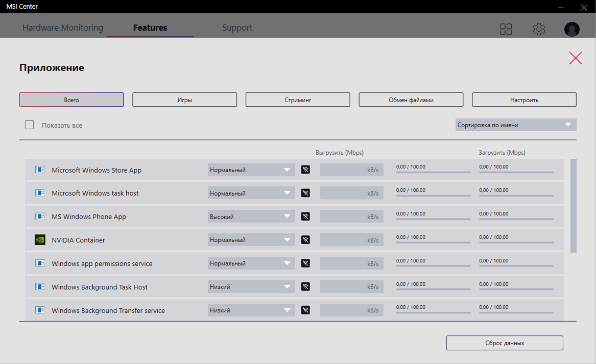
Task: Open priority dropdown for Windows Background Task Host
Action: point(251,287)
